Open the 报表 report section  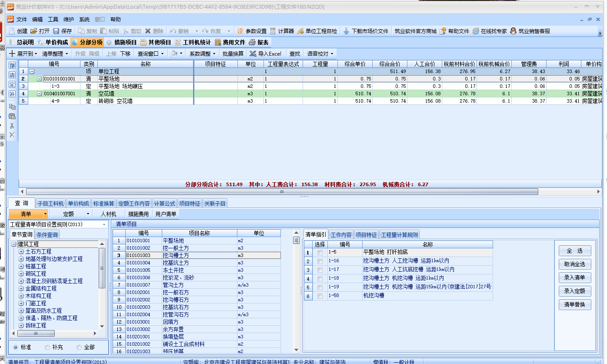[252, 42]
